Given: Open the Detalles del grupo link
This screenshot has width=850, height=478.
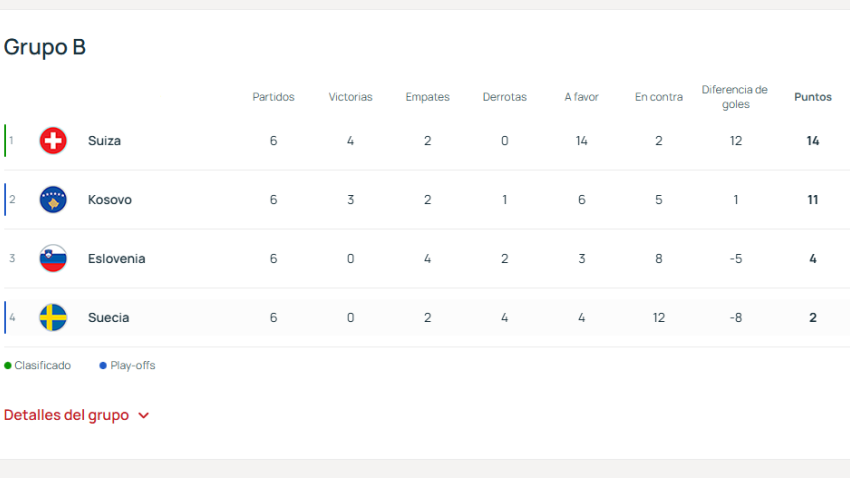Looking at the screenshot, I should pyautogui.click(x=67, y=415).
